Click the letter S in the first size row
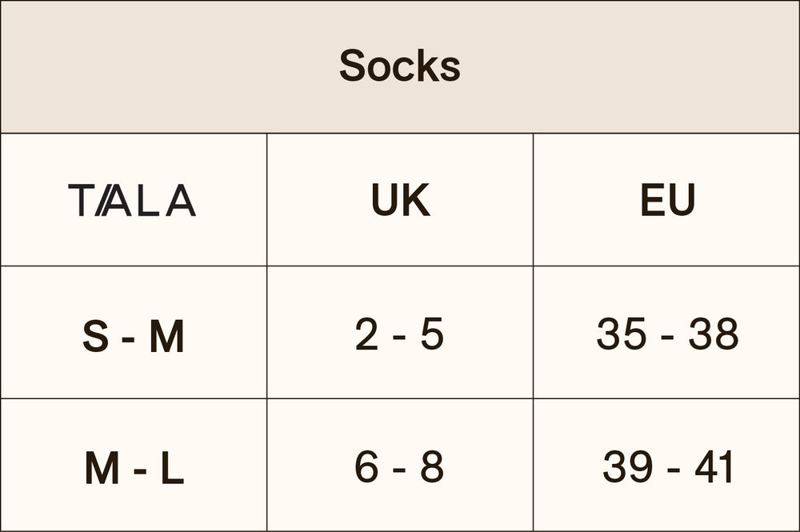800x532 pixels. (x=95, y=337)
